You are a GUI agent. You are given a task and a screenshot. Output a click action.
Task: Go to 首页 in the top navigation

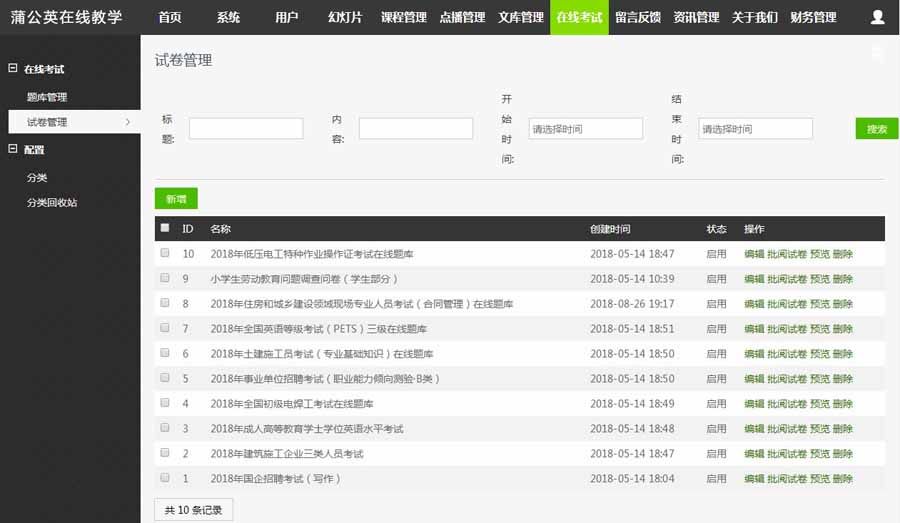click(170, 17)
